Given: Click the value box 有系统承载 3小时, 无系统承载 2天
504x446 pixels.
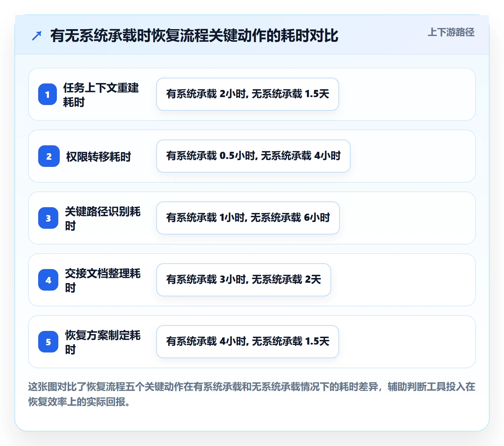Looking at the screenshot, I should (244, 280).
